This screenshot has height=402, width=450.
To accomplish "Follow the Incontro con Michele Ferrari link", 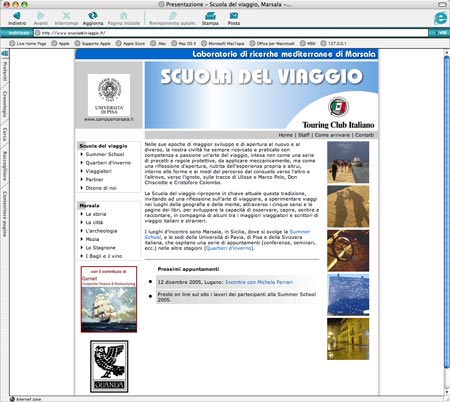I will point(259,282).
